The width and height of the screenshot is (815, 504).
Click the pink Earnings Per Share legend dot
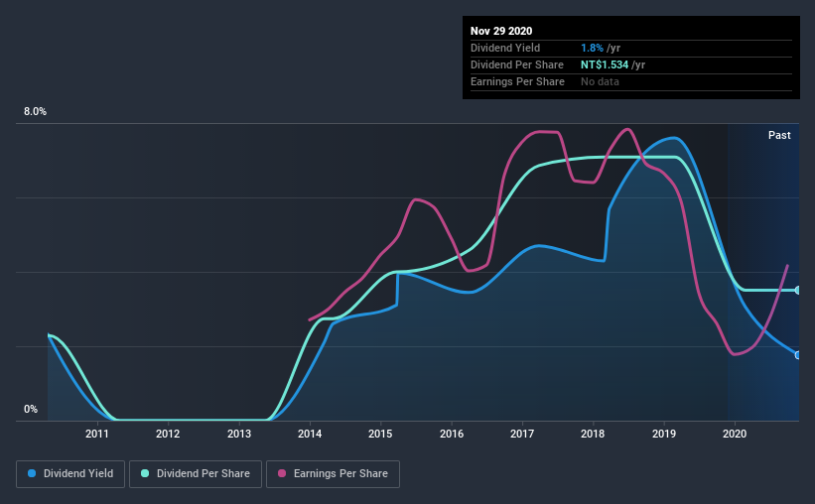(x=282, y=473)
